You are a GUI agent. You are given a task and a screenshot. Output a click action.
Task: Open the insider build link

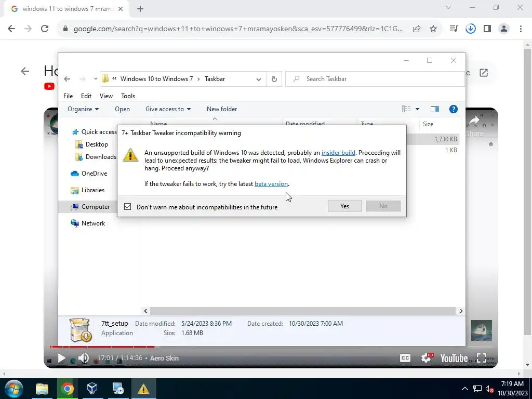338,153
